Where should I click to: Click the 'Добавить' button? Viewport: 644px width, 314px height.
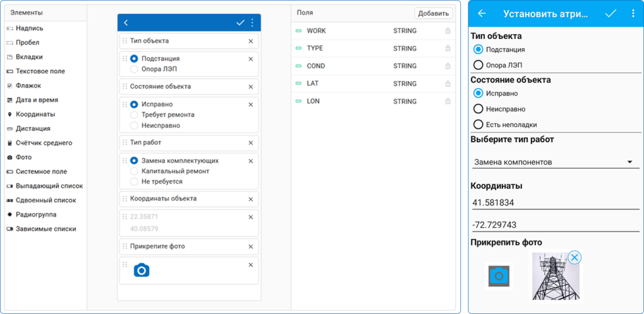(433, 13)
